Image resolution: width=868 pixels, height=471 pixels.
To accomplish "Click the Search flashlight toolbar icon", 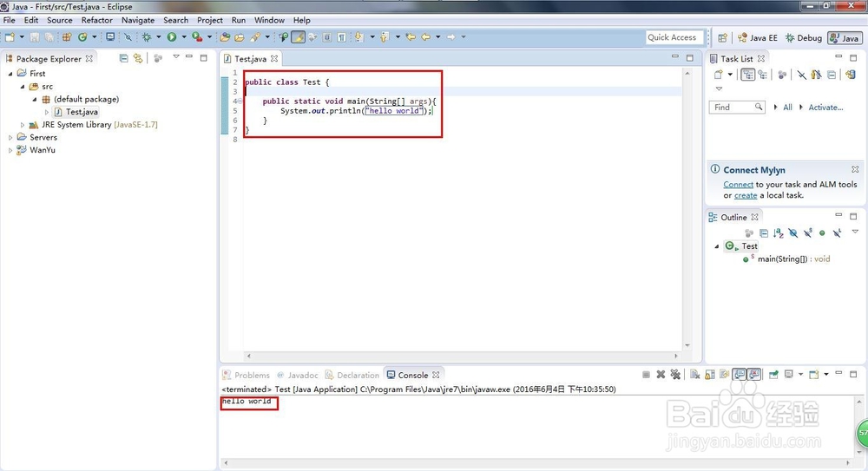I will point(254,37).
